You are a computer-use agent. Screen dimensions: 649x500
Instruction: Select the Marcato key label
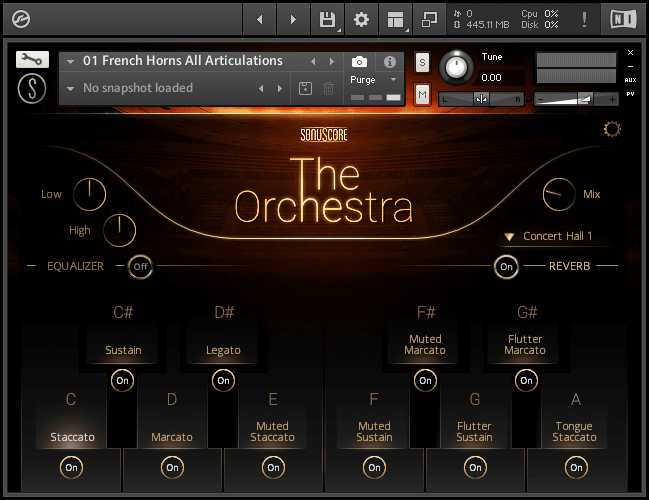tap(172, 437)
